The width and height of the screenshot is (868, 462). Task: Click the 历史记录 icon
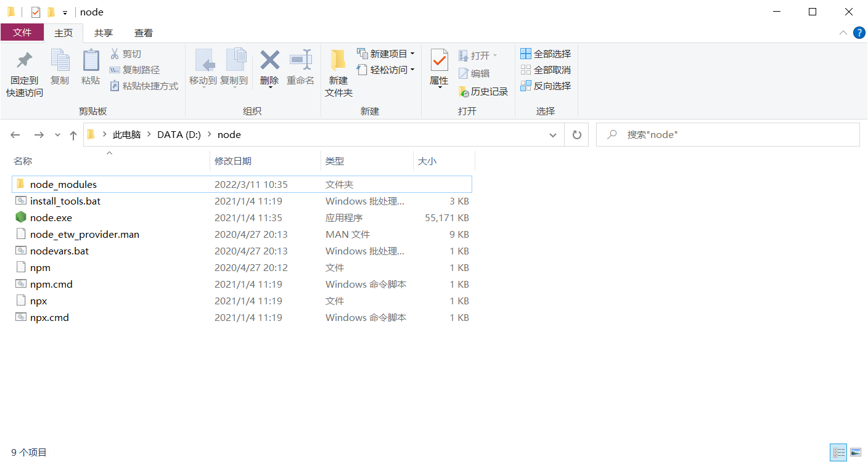(464, 92)
